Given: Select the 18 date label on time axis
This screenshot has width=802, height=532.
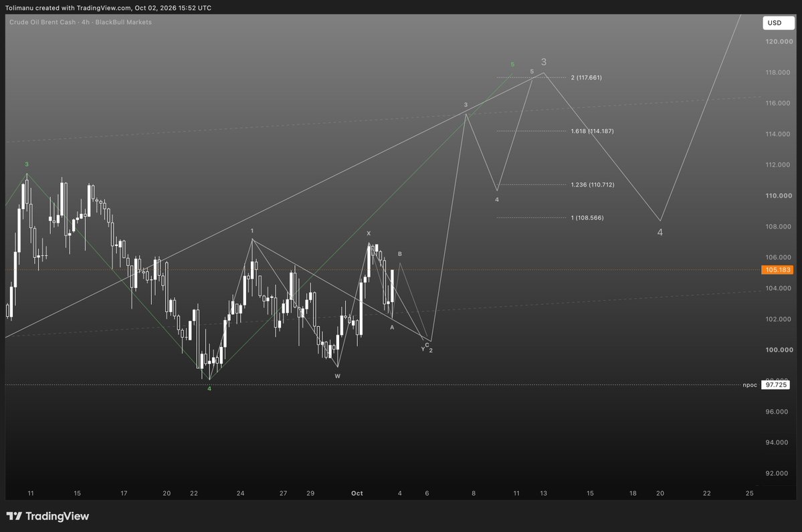Looking at the screenshot, I should click(x=633, y=494).
